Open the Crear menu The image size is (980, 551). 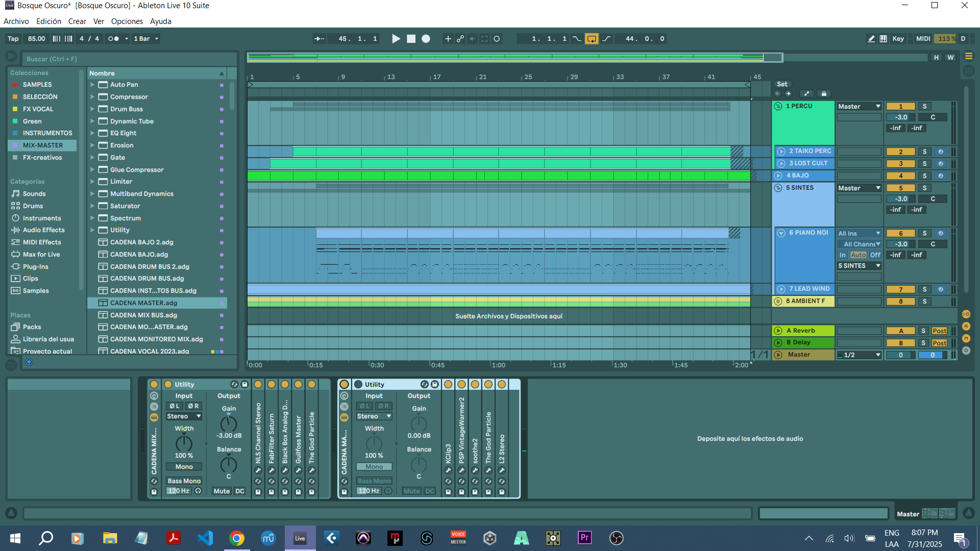pyautogui.click(x=77, y=21)
